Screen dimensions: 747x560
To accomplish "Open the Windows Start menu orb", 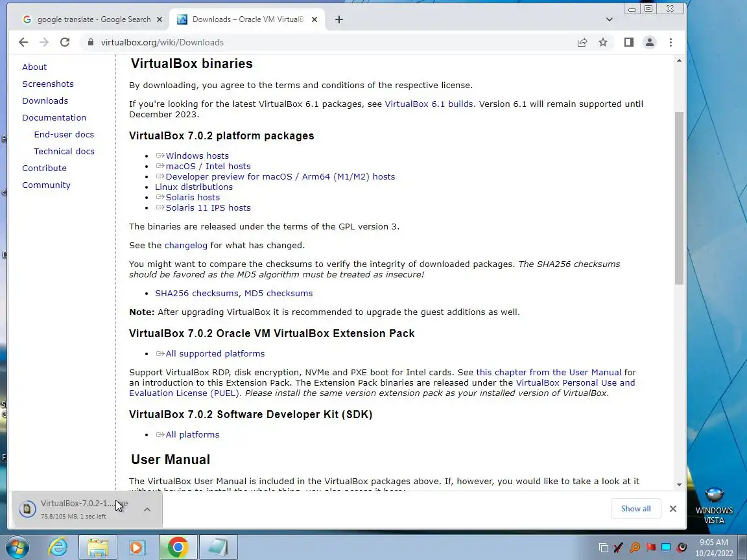I will pyautogui.click(x=17, y=546).
